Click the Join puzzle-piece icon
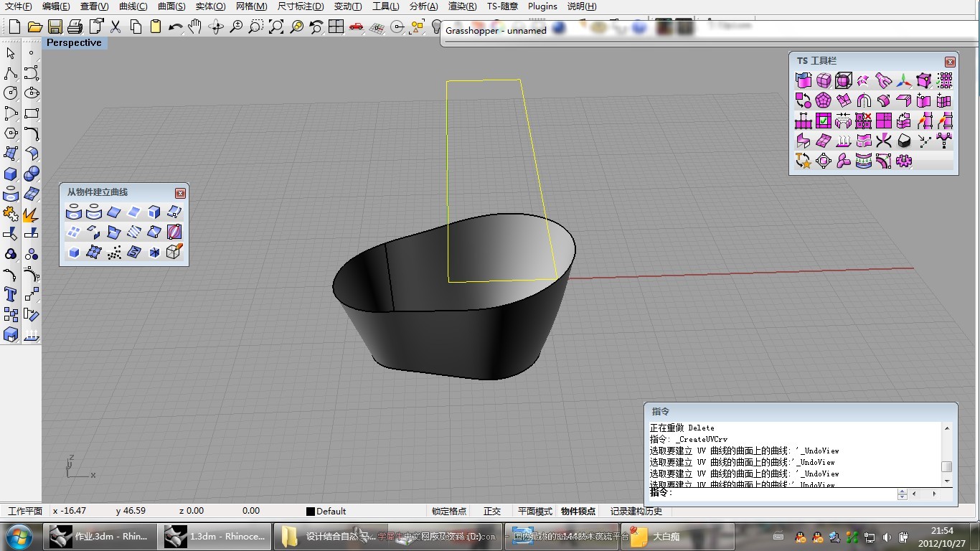Viewport: 980px width, 551px height. [11, 214]
